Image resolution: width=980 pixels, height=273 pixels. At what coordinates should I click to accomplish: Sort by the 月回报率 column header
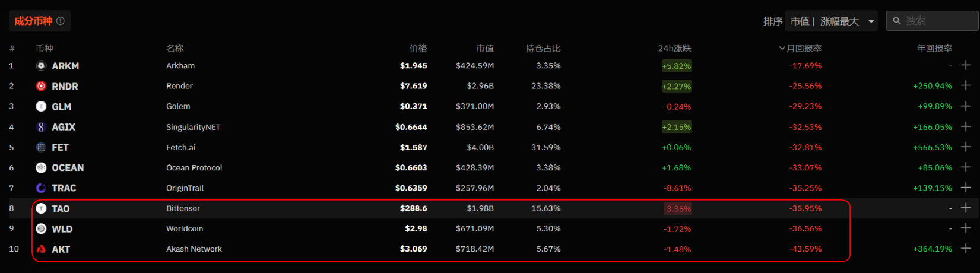pos(801,48)
